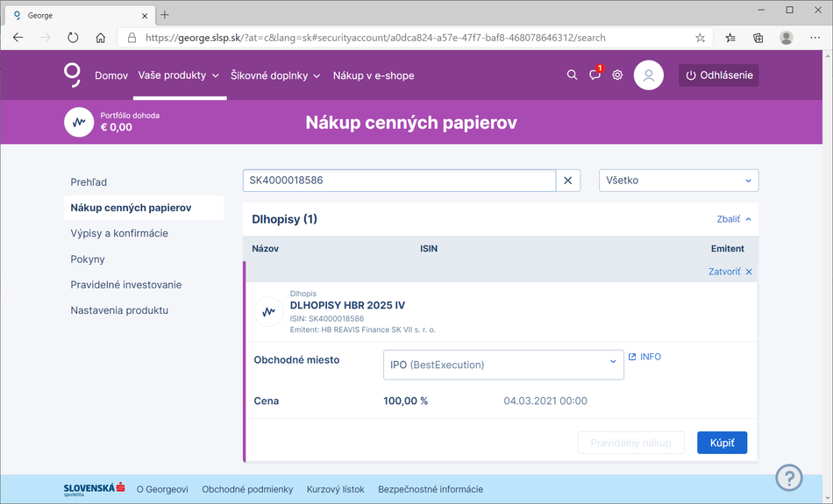The image size is (833, 504).
Task: Open Výpisy a konfirmácie
Action: 119,233
